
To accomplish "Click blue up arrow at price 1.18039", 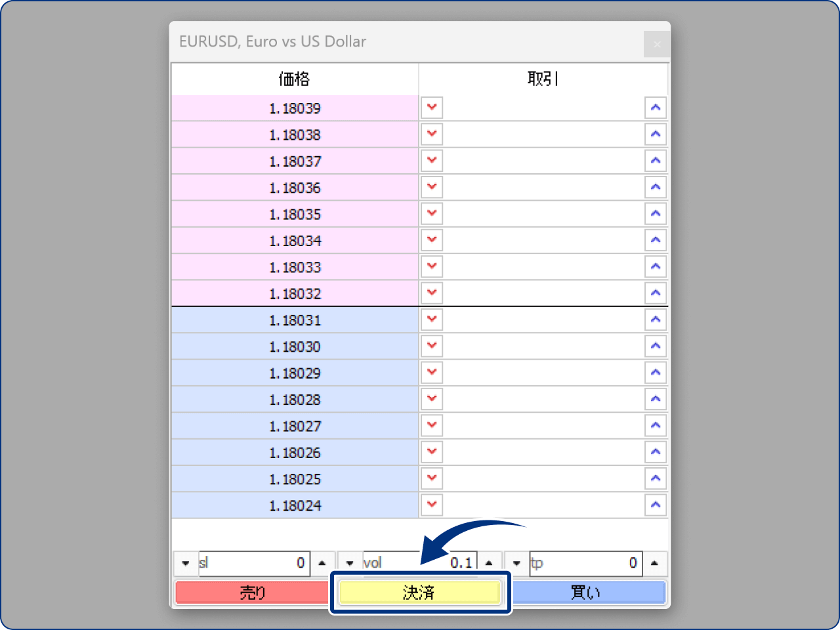I will point(655,108).
